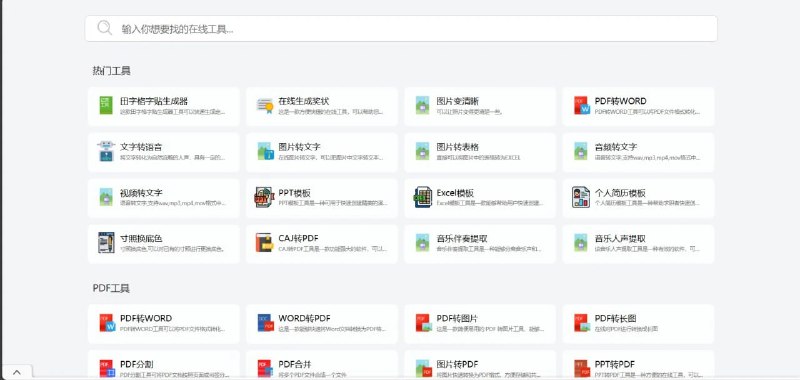The height and width of the screenshot is (380, 800).
Task: Click the 图片变清晰 title text
Action: click(x=458, y=101)
